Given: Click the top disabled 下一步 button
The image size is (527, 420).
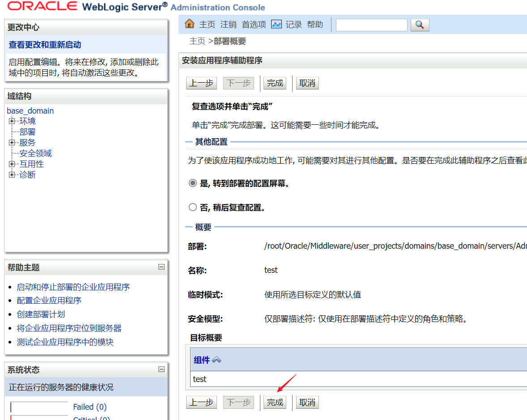Looking at the screenshot, I should 238,83.
